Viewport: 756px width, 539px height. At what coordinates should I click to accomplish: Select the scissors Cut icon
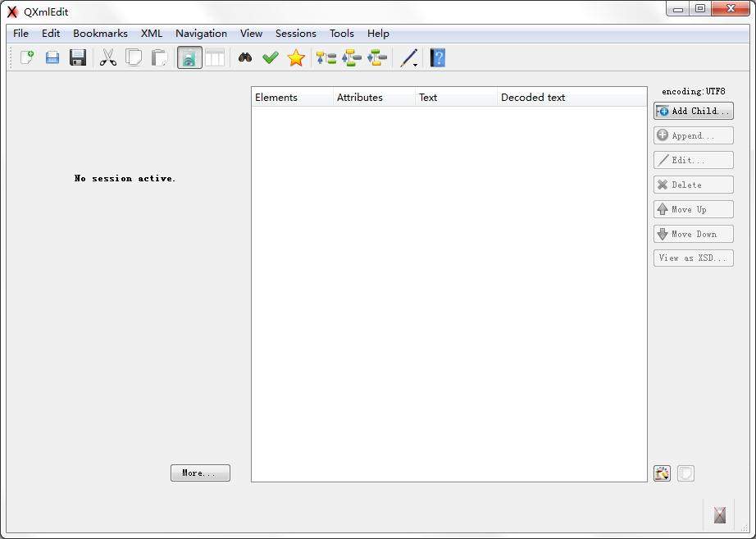[x=108, y=58]
